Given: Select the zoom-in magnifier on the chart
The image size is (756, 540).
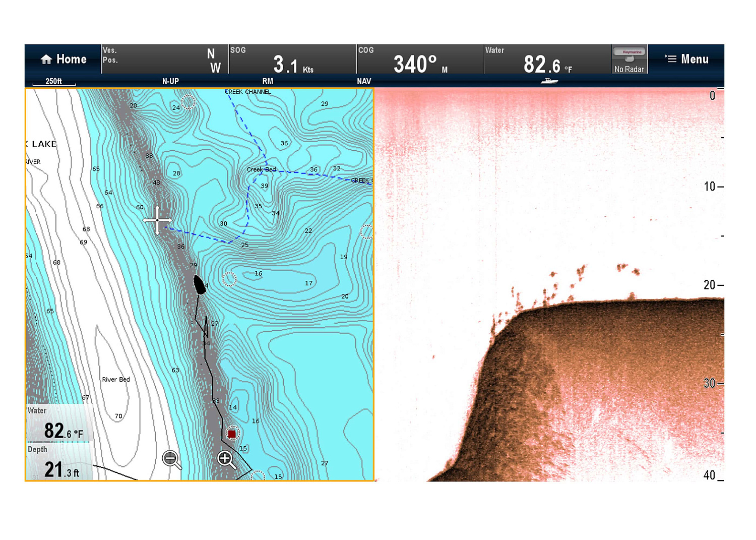Looking at the screenshot, I should 225,459.
